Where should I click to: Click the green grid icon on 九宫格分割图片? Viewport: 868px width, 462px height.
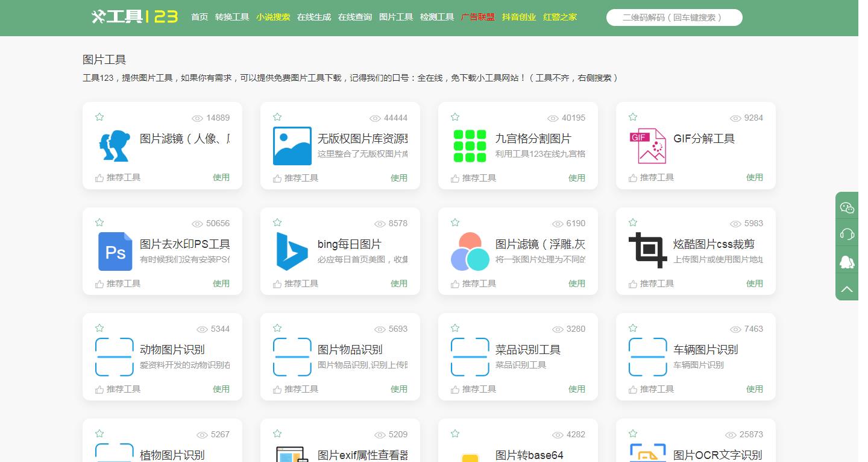point(470,145)
